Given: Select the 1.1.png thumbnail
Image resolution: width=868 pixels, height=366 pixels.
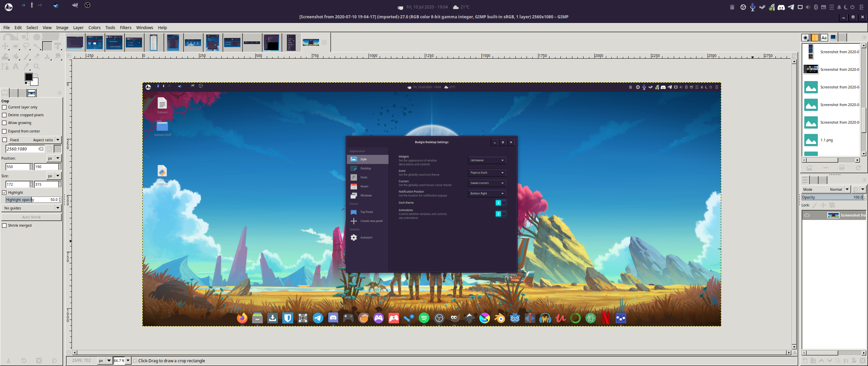Looking at the screenshot, I should point(811,140).
